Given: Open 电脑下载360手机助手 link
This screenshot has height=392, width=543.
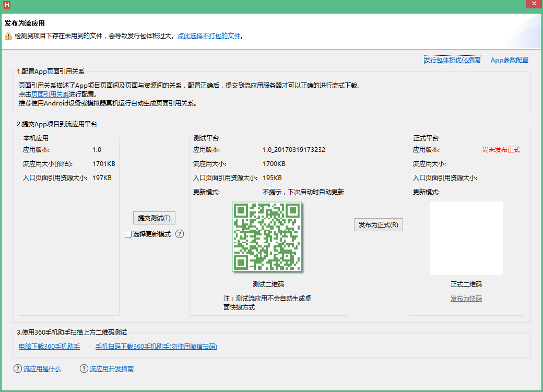Looking at the screenshot, I should click(49, 346).
